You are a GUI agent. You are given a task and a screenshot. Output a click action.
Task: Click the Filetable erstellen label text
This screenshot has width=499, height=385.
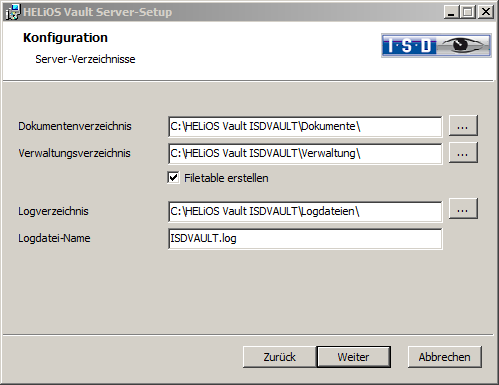pos(226,178)
